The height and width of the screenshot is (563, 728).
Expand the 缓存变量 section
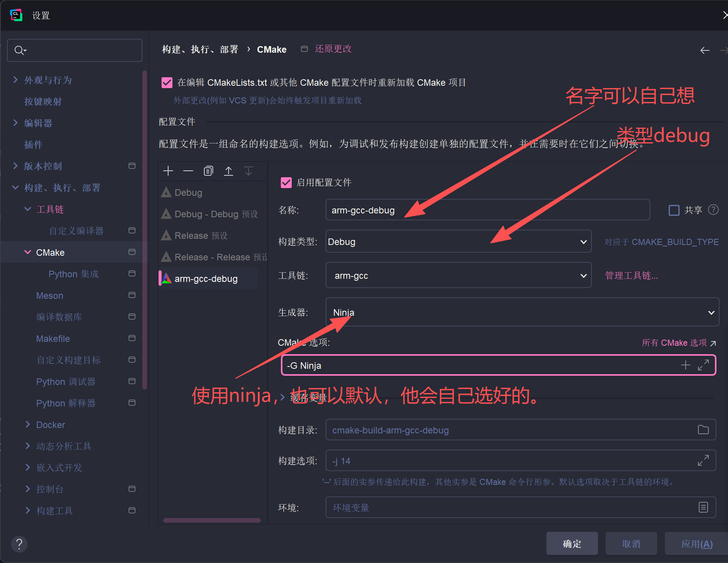pos(282,397)
